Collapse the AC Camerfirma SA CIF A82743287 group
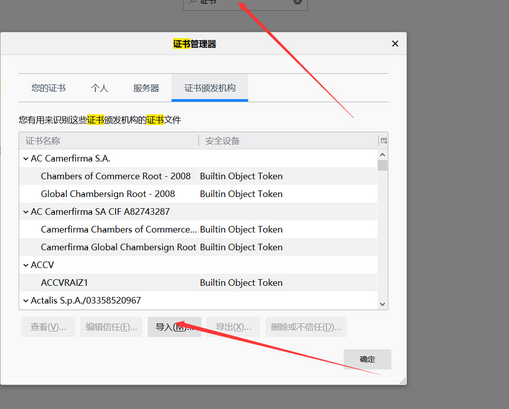Screen dimensions: 509x409 pyautogui.click(x=26, y=212)
